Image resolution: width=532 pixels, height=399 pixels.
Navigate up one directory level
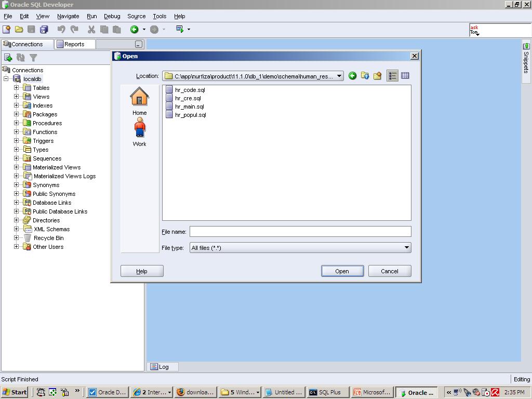pyautogui.click(x=365, y=75)
